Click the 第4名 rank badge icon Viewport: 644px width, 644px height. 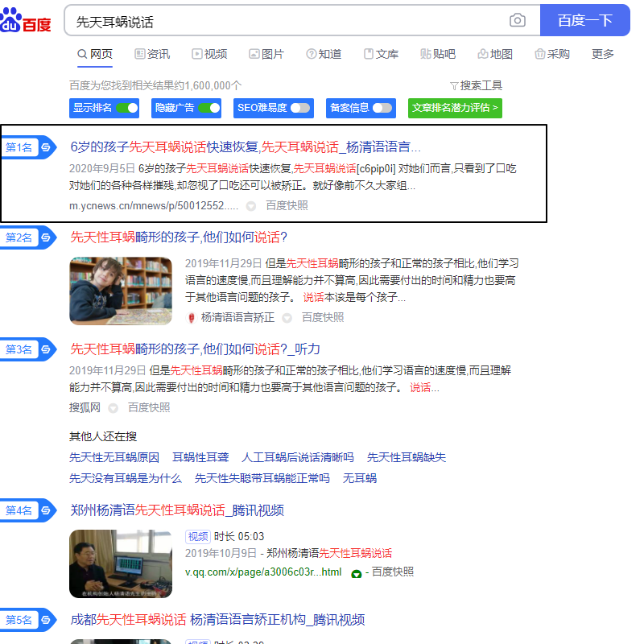coord(46,511)
